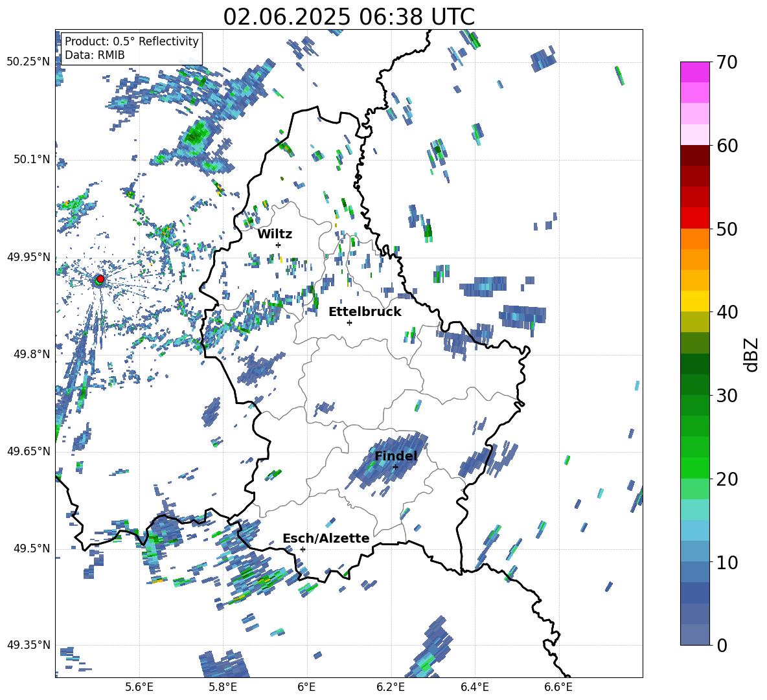Screen dimensions: 767x700
Task: Click the 5.8°E longitude label
Action: click(223, 687)
